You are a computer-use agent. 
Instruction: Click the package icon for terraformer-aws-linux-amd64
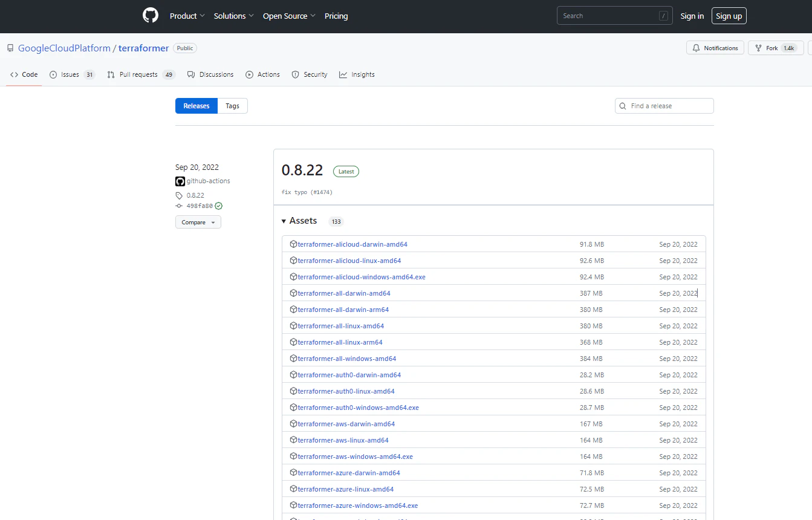coord(293,440)
